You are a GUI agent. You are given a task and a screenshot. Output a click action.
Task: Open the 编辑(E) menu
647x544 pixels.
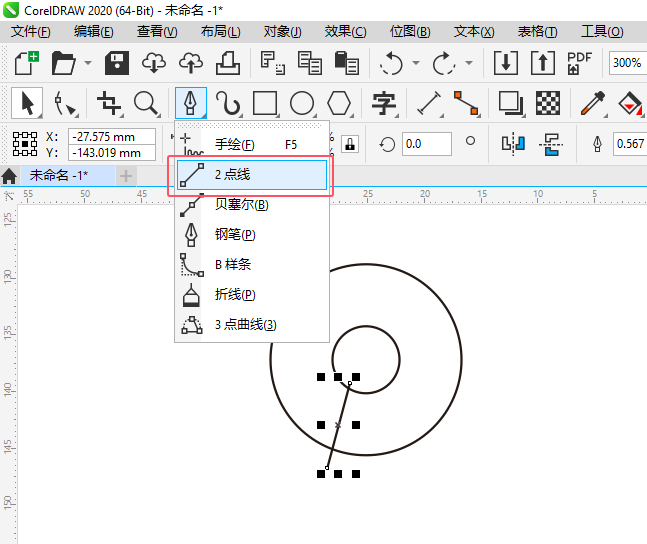(x=93, y=32)
